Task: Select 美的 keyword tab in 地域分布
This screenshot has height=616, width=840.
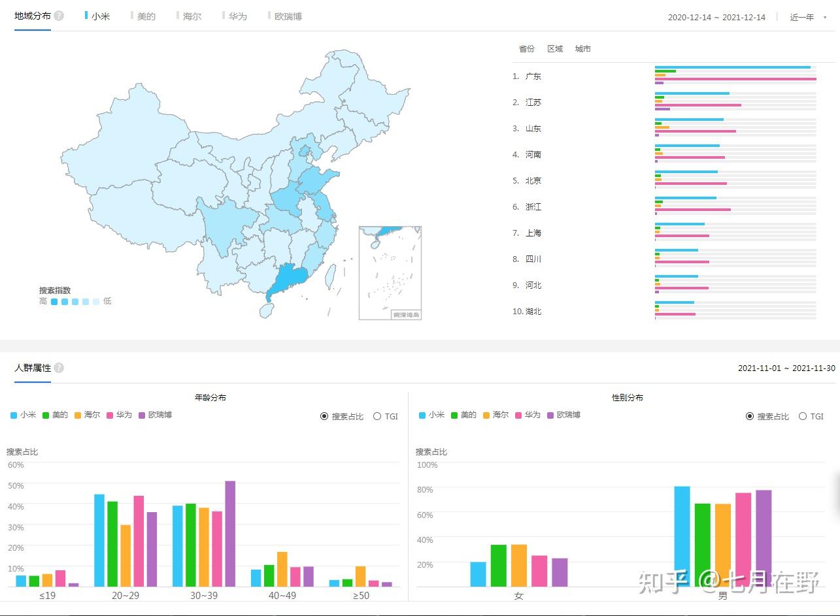Action: pos(143,16)
